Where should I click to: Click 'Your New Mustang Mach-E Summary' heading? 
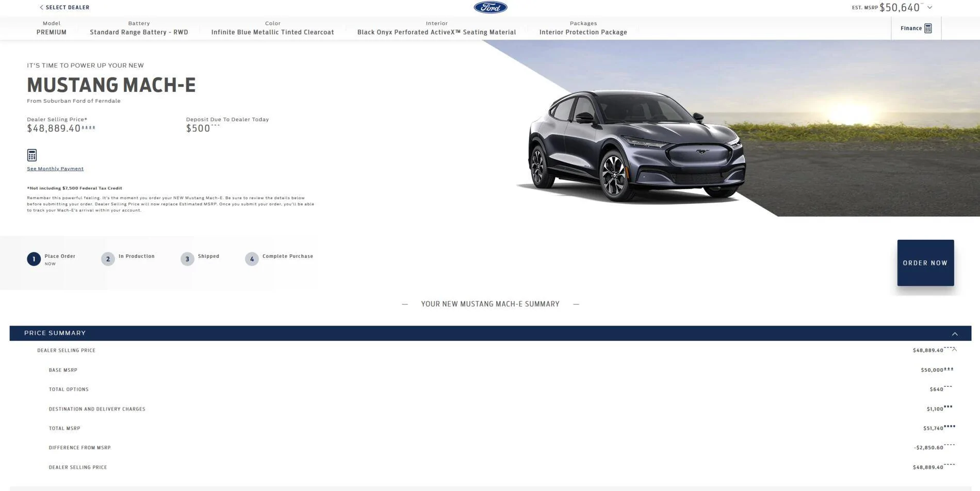pyautogui.click(x=490, y=304)
